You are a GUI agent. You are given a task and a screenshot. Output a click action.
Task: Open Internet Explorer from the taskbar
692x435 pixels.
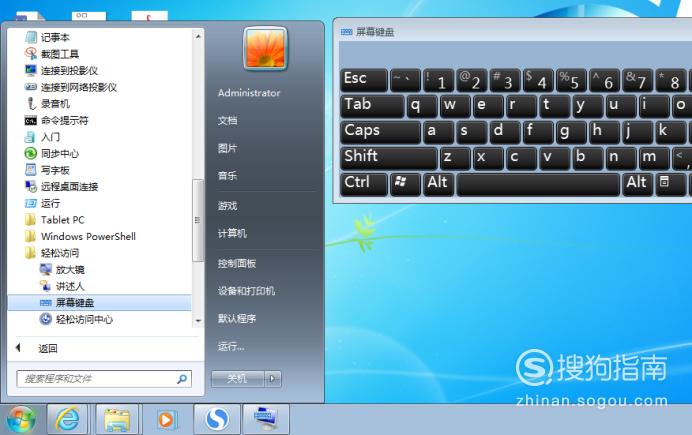(68, 419)
